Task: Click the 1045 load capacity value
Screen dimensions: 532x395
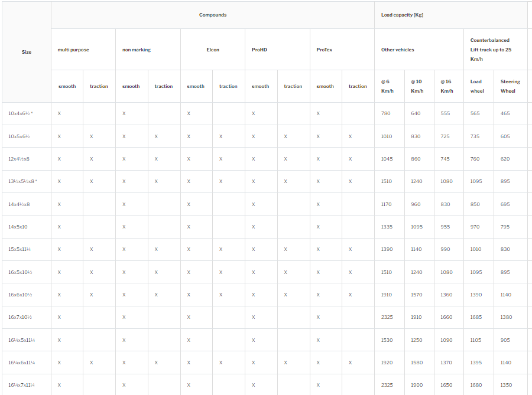Action: click(x=387, y=159)
